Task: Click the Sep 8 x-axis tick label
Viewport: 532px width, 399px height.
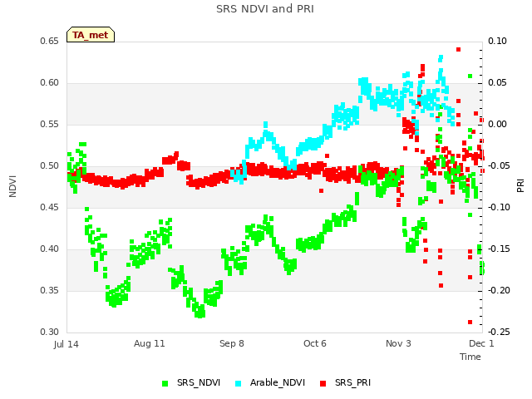Action: [x=232, y=343]
